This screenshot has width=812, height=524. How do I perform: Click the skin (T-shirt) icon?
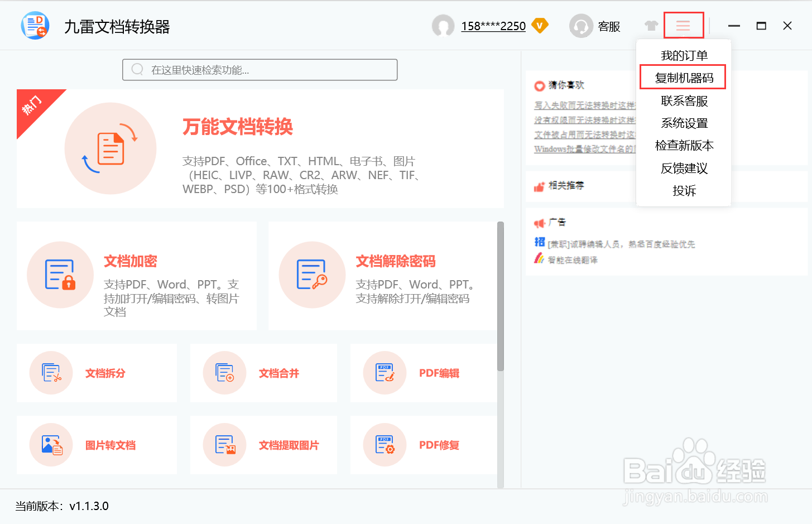[x=651, y=26]
